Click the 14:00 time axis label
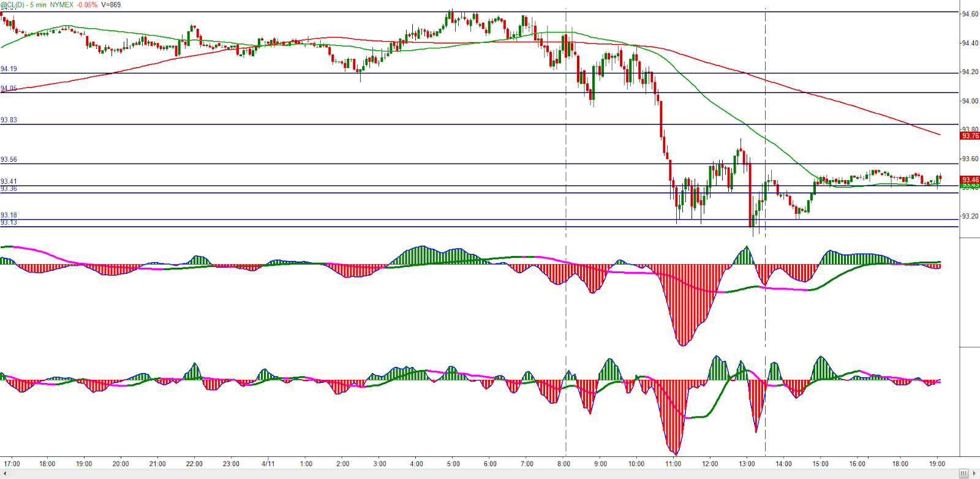Viewport: 980px width, 479px height. tap(784, 464)
